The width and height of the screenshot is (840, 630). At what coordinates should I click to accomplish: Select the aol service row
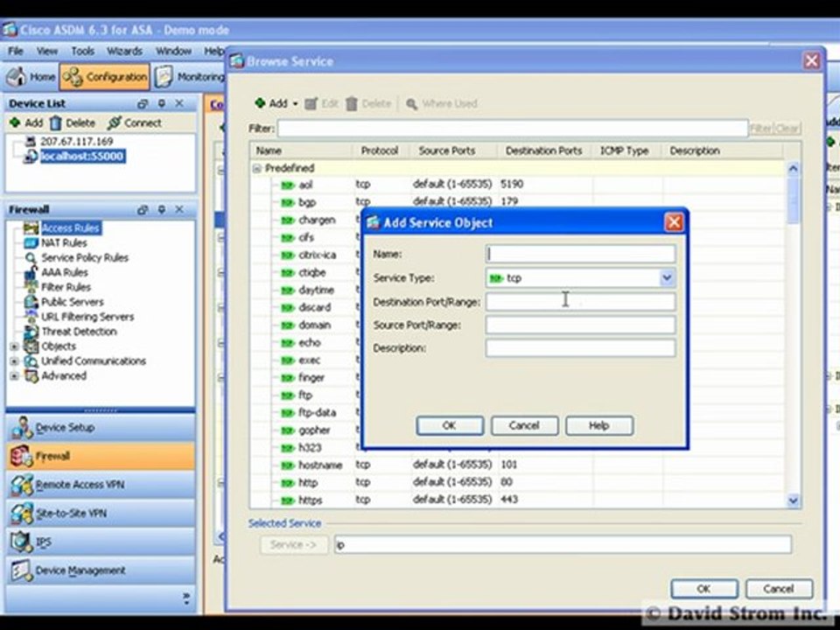coord(517,185)
